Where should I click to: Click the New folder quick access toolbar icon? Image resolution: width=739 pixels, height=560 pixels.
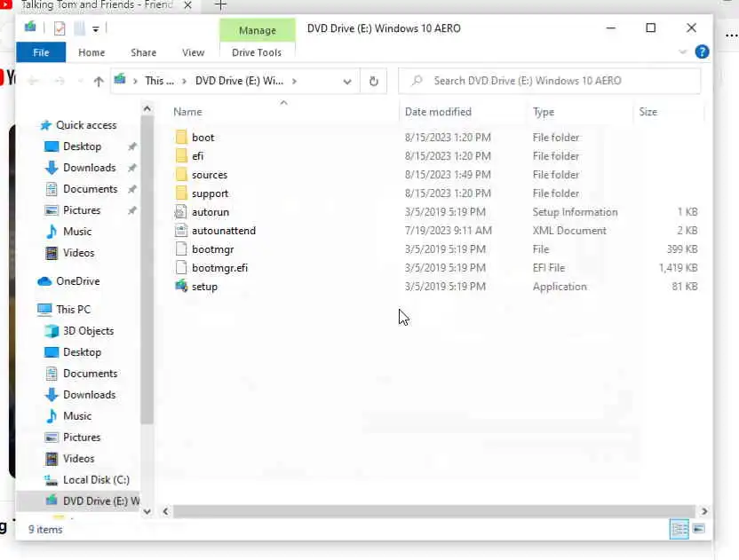(x=79, y=28)
